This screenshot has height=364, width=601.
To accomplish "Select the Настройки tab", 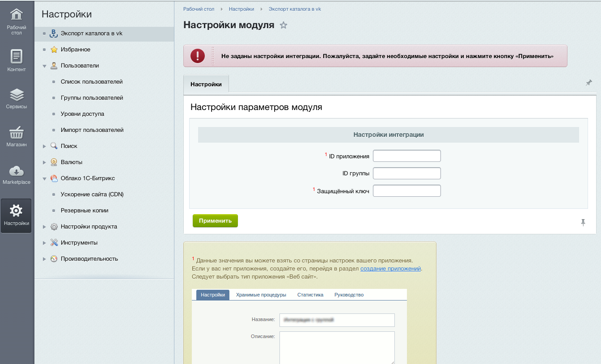I will tap(206, 84).
